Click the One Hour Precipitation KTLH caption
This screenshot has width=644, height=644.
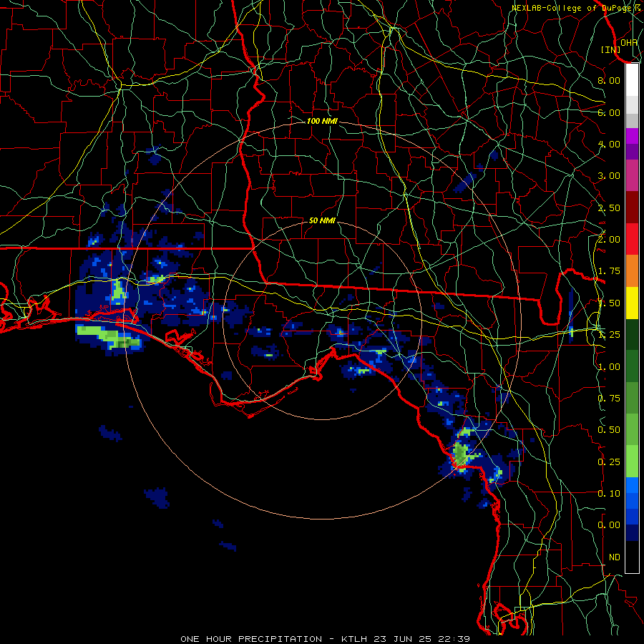click(x=325, y=639)
